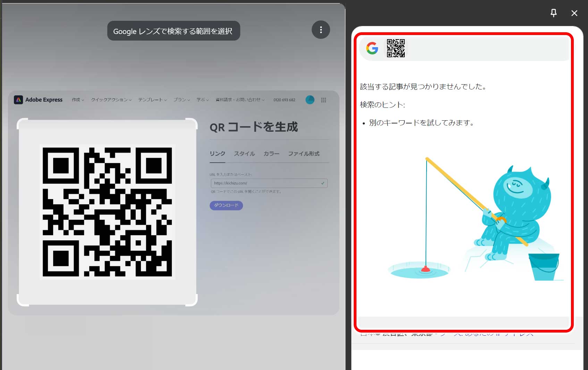Click the Google G logo
The image size is (588, 370).
click(372, 48)
